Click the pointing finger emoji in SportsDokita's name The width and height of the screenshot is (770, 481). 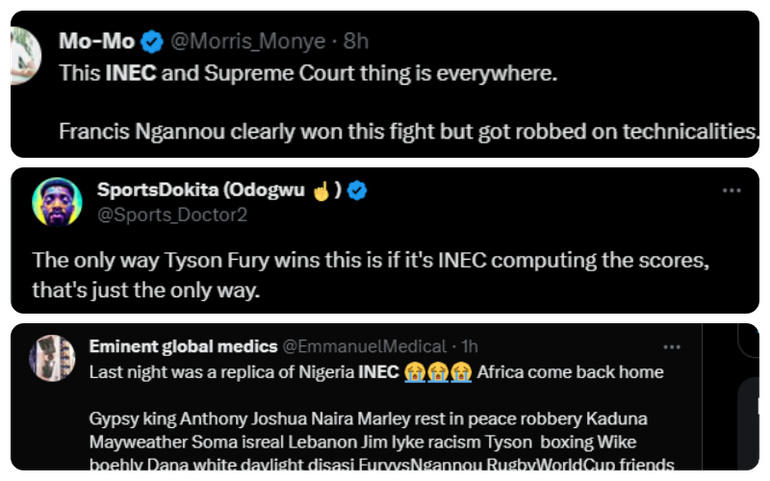(x=321, y=190)
